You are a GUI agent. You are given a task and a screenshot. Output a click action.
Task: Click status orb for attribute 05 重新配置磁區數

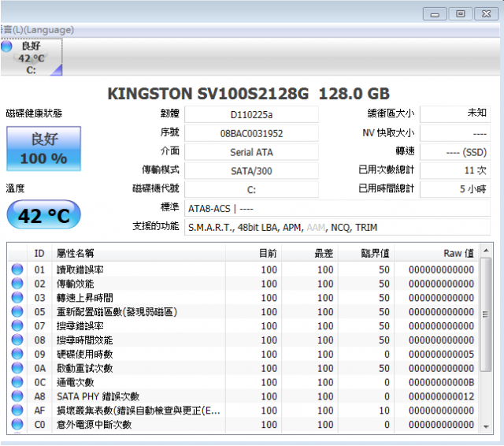tap(17, 311)
